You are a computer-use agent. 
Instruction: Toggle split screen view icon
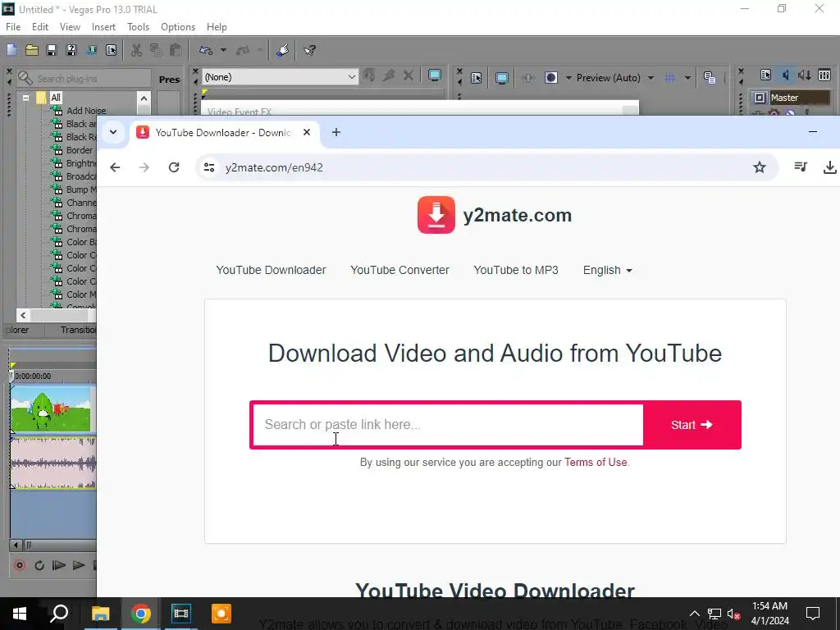550,78
